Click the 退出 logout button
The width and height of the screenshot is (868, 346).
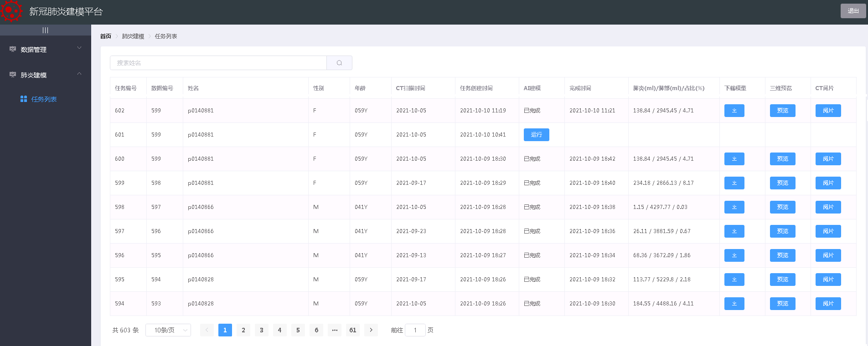[853, 11]
